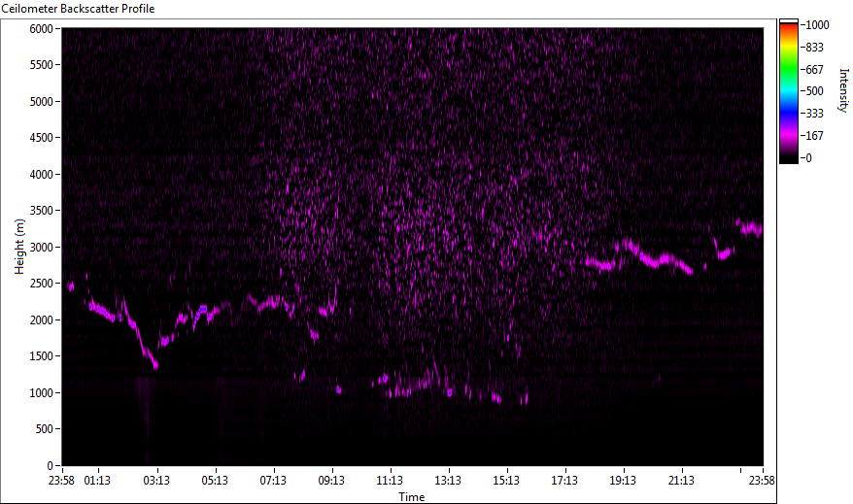Click the 2500 height axis label
Image resolution: width=853 pixels, height=504 pixels.
[x=42, y=284]
